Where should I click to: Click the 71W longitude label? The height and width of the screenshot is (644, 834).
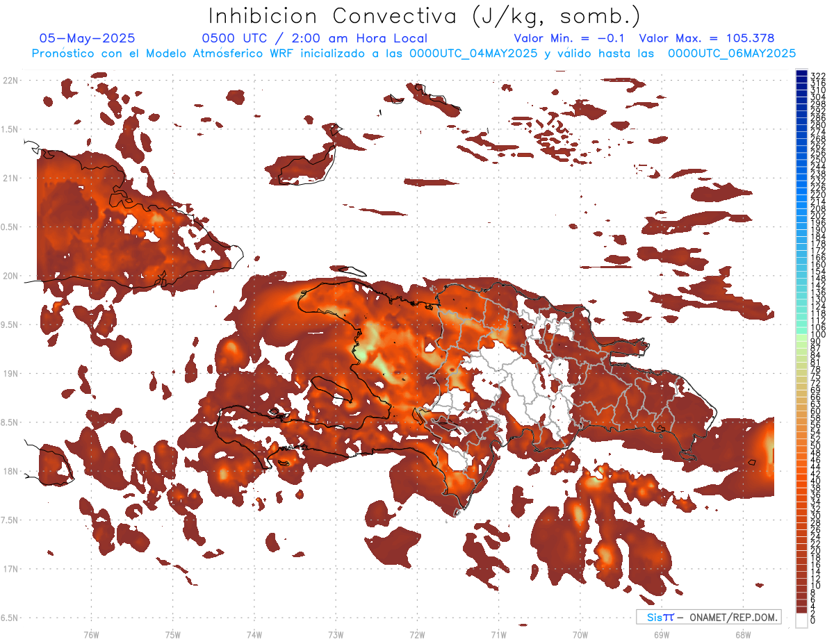coord(498,634)
